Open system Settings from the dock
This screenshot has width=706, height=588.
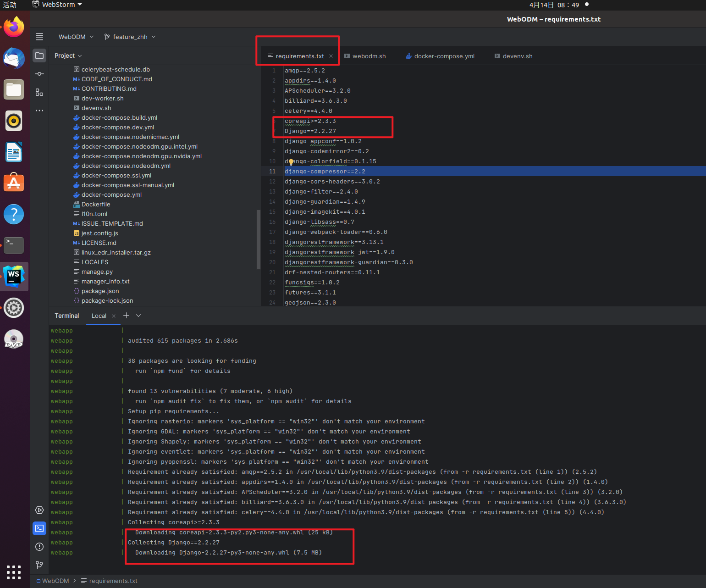pos(14,308)
